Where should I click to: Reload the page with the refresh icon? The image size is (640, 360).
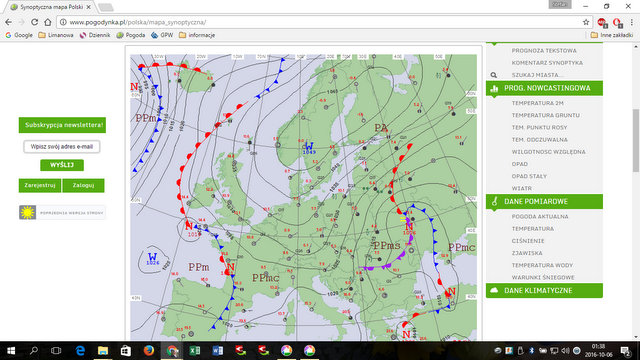coord(35,22)
